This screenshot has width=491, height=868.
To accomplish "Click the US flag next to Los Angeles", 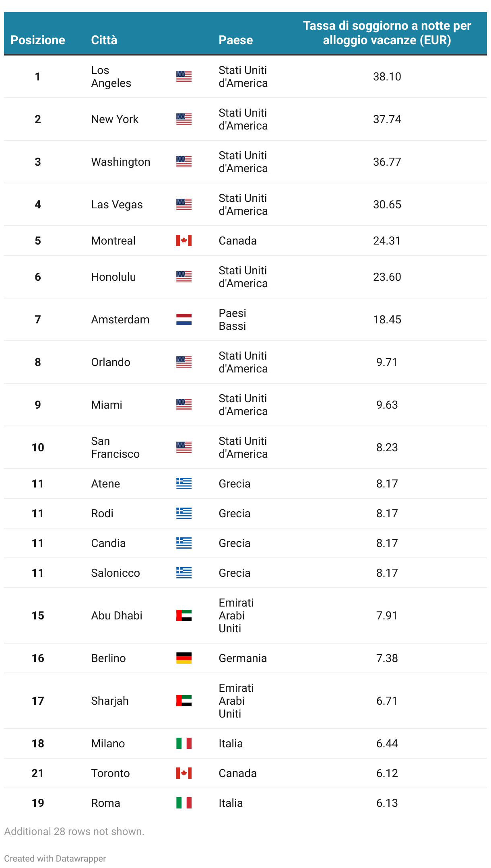I will (184, 76).
